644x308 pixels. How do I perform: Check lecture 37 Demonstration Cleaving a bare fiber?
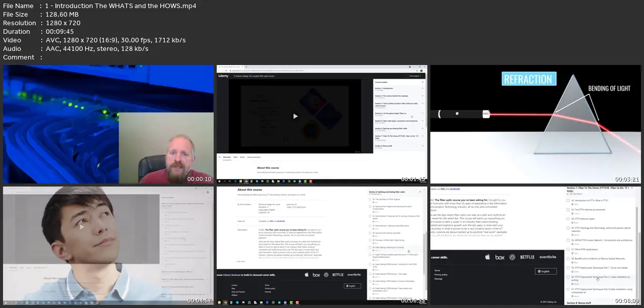pyautogui.click(x=370, y=226)
